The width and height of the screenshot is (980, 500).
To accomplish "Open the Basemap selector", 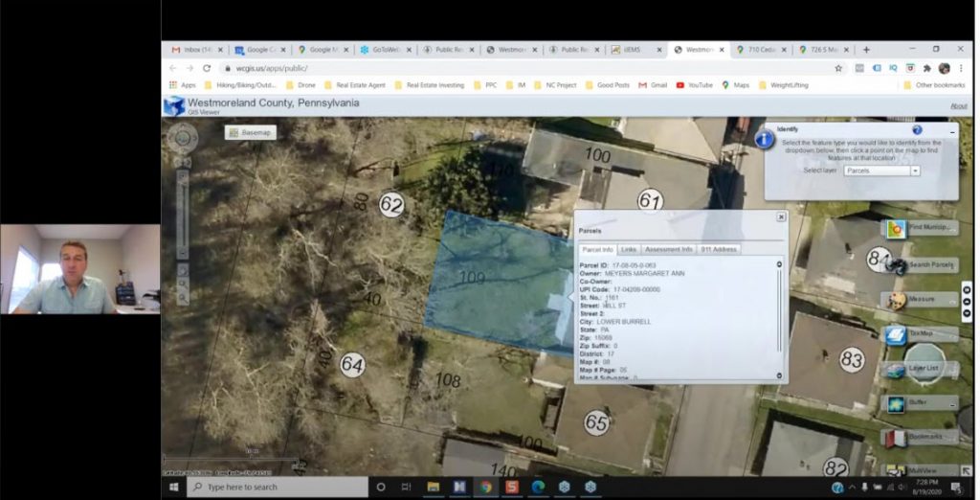I will (x=251, y=132).
